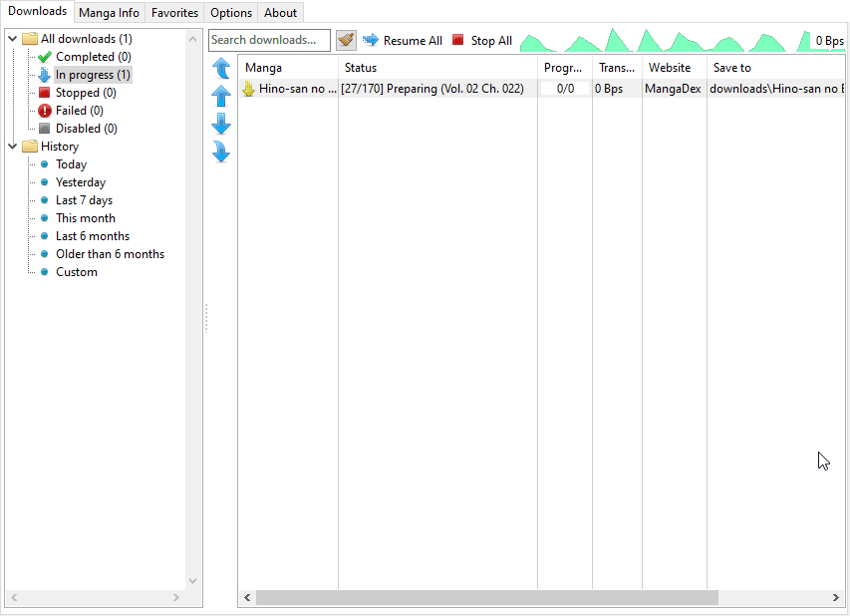
Task: Click the gray square Disabled icon
Action: point(45,128)
